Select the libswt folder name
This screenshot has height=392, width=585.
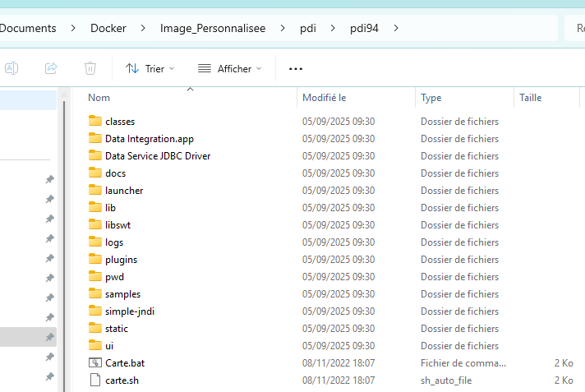pyautogui.click(x=117, y=225)
